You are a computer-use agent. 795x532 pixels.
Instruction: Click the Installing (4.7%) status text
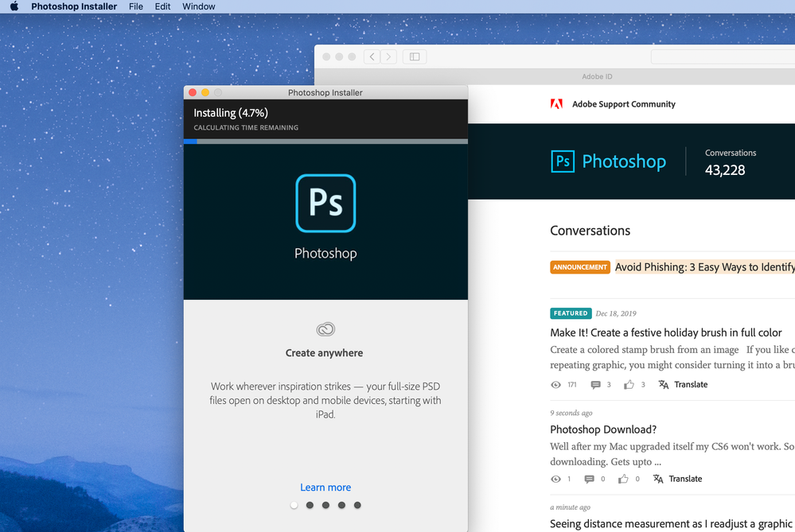pyautogui.click(x=231, y=113)
